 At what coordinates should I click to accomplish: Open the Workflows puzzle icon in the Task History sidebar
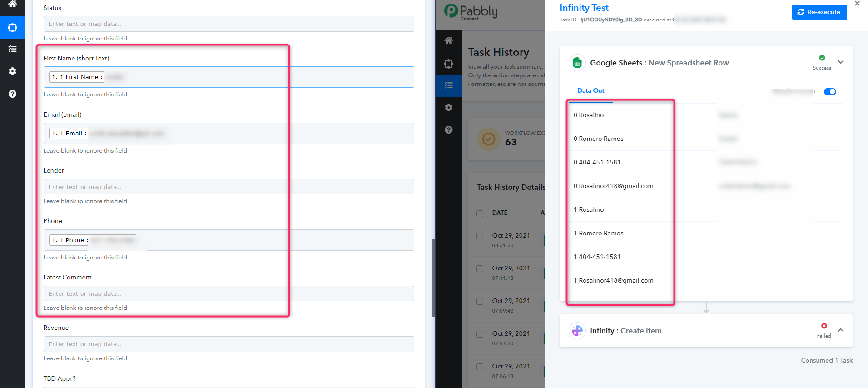click(449, 64)
